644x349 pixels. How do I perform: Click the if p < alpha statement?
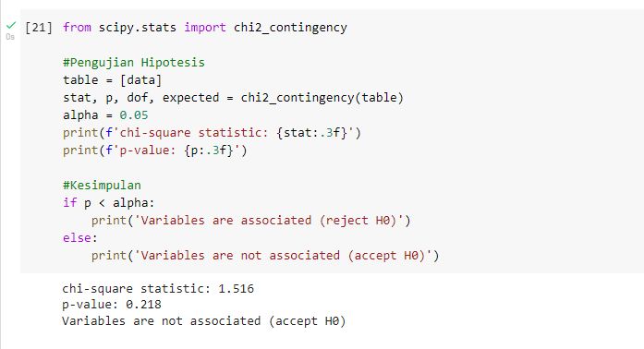tap(108, 203)
